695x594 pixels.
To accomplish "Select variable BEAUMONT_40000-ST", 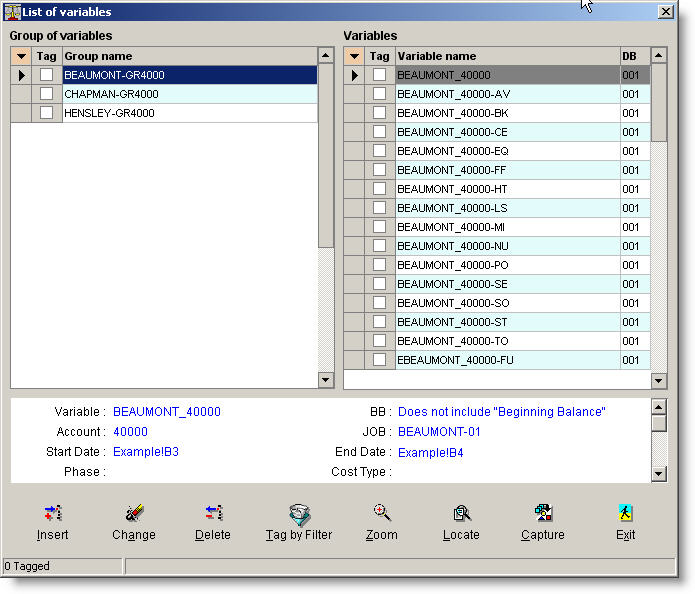I will [x=508, y=322].
